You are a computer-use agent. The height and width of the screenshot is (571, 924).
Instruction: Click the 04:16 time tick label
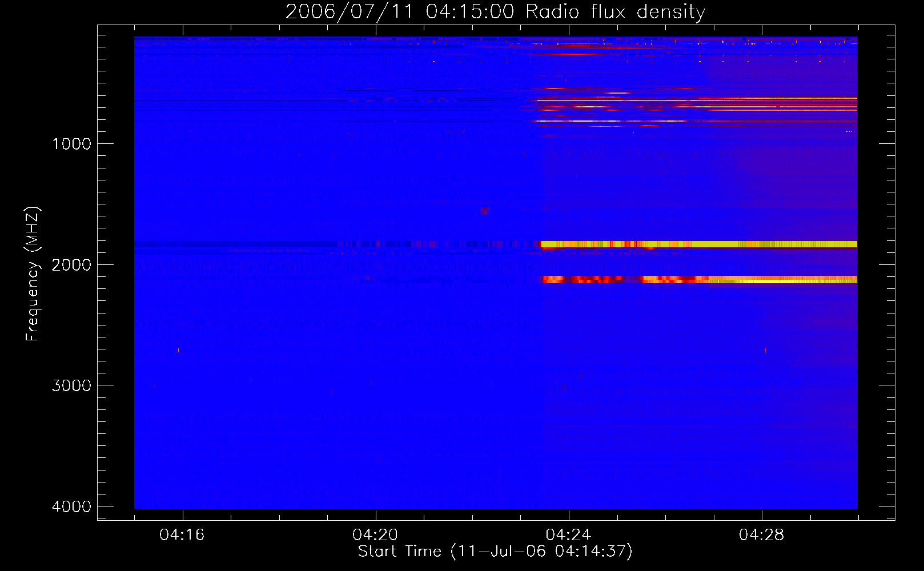tap(182, 534)
